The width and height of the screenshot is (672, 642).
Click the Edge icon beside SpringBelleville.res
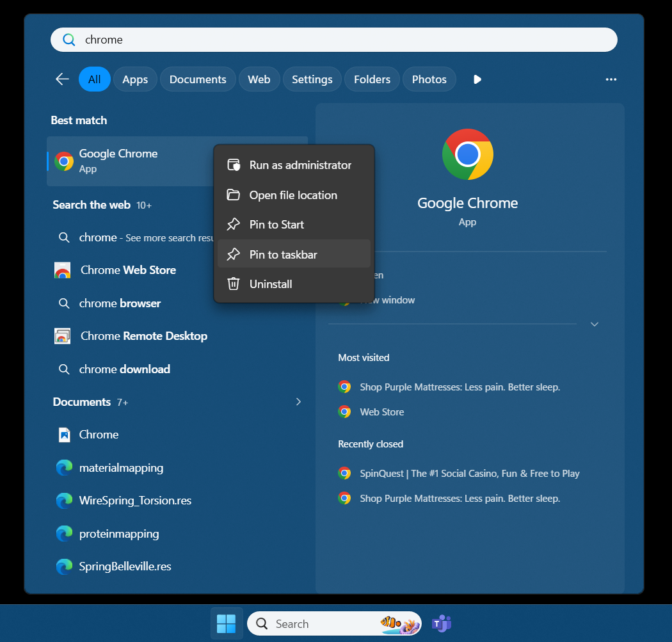64,566
